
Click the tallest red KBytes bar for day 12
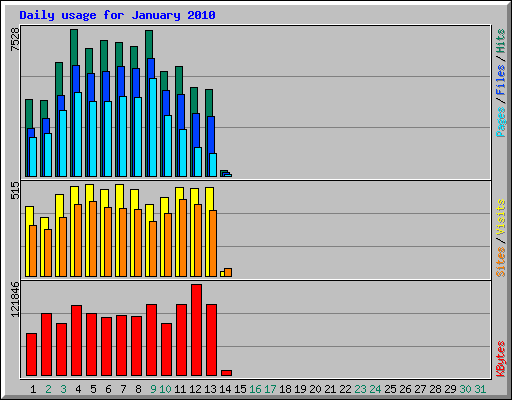pyautogui.click(x=196, y=330)
